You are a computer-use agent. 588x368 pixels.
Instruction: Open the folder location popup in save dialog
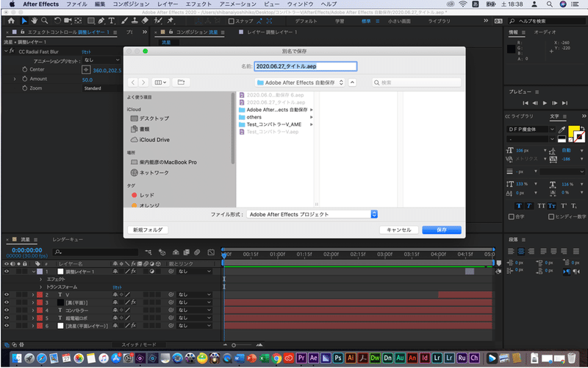point(299,82)
